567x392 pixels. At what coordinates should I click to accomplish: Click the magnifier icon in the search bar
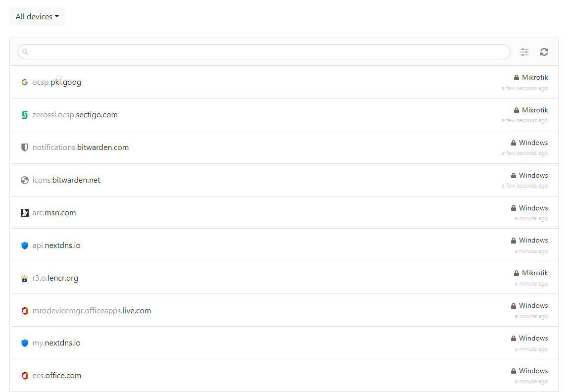click(x=26, y=52)
